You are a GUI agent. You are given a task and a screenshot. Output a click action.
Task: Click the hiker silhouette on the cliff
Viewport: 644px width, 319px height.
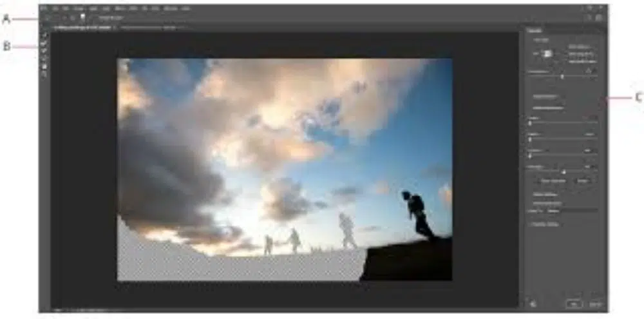coord(417,214)
